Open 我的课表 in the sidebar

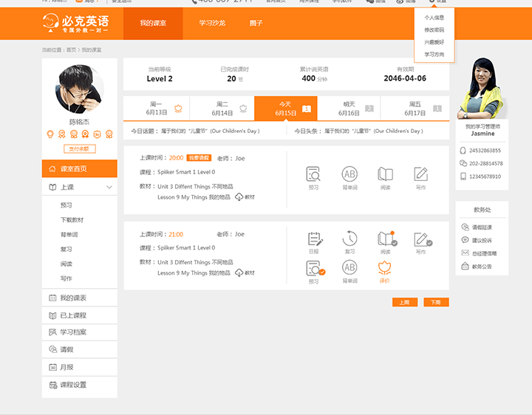tap(72, 298)
